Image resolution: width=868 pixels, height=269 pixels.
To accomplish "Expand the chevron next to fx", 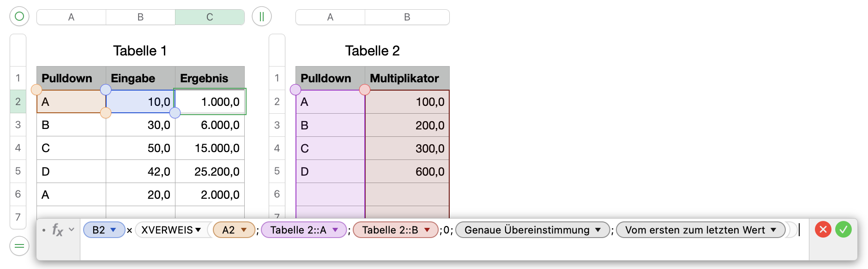I will (72, 229).
